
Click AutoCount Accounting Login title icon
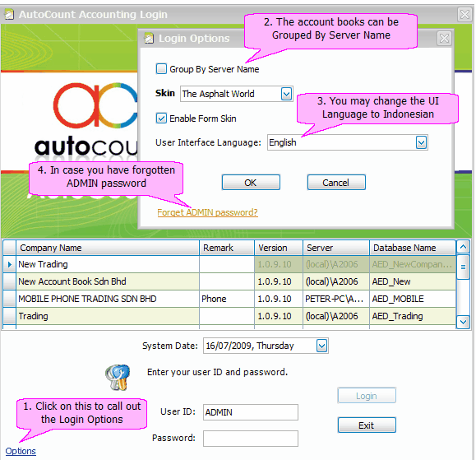click(9, 14)
